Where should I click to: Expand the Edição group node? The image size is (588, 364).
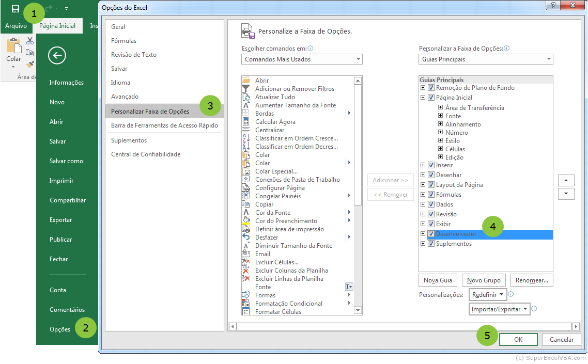coord(441,157)
